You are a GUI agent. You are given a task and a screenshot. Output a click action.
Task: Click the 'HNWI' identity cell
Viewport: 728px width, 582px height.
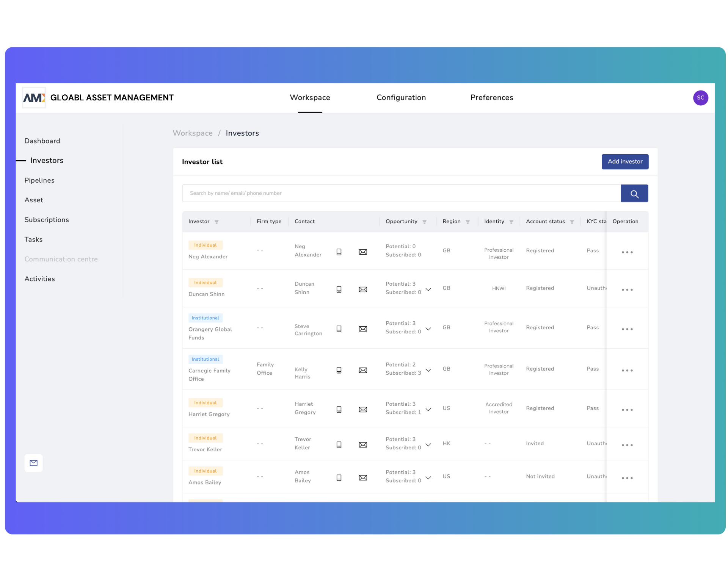(x=499, y=288)
